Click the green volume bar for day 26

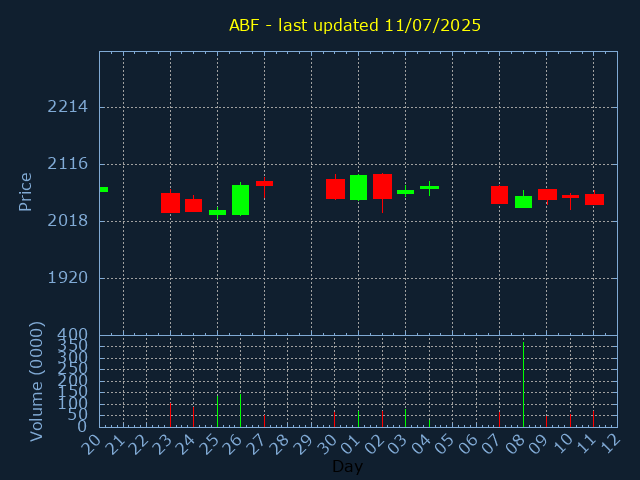(x=240, y=411)
